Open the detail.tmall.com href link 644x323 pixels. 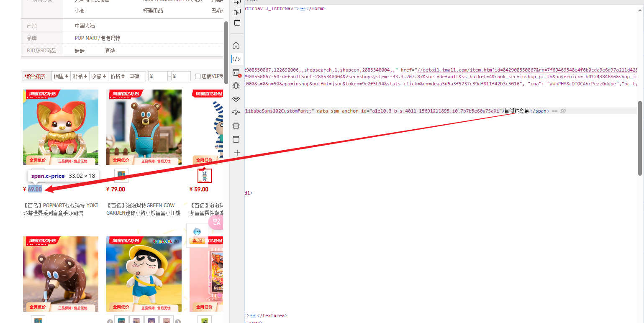tap(527, 70)
